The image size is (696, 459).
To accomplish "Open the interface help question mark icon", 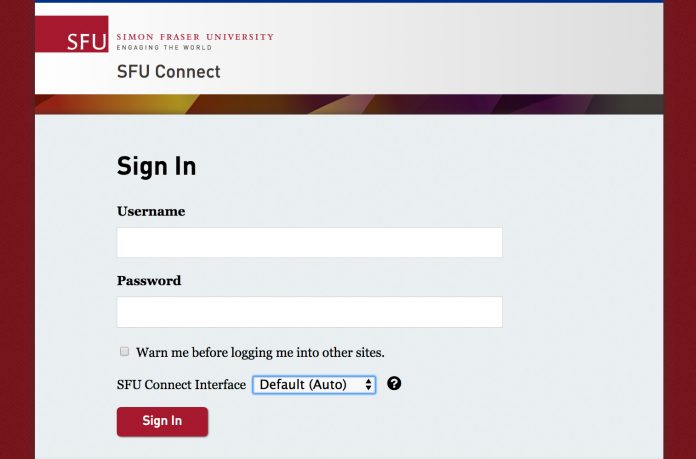I will (x=394, y=384).
